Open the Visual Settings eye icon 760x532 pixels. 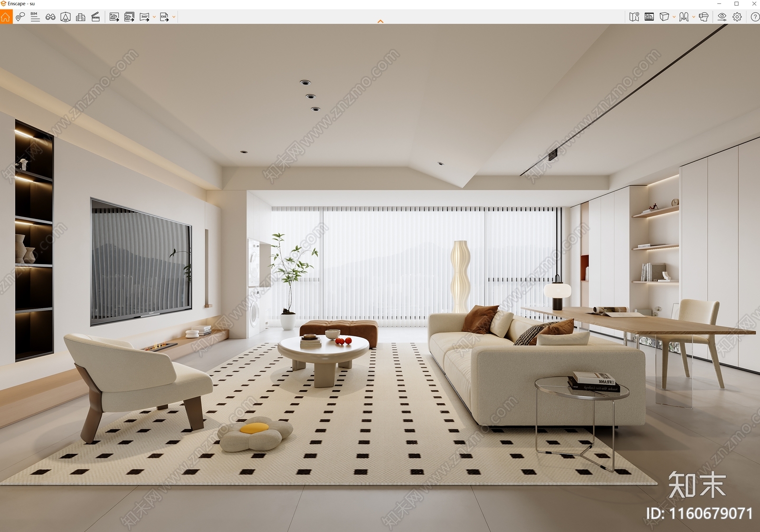coord(722,17)
